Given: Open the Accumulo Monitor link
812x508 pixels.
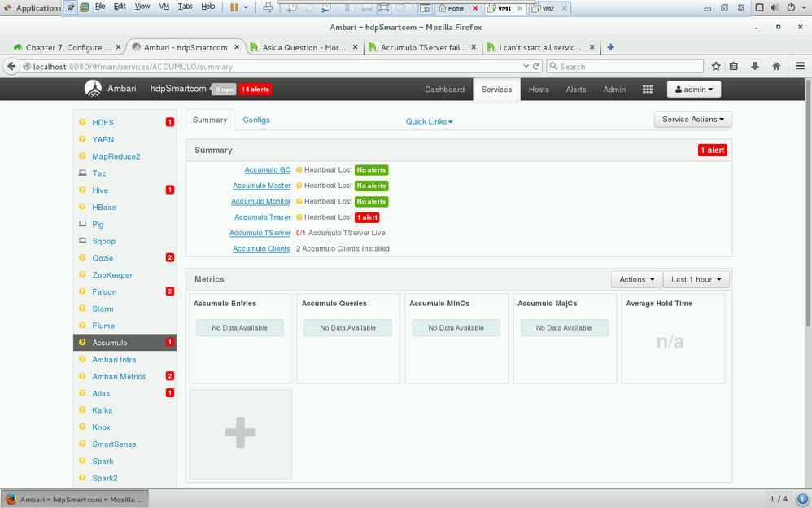Looking at the screenshot, I should [260, 201].
